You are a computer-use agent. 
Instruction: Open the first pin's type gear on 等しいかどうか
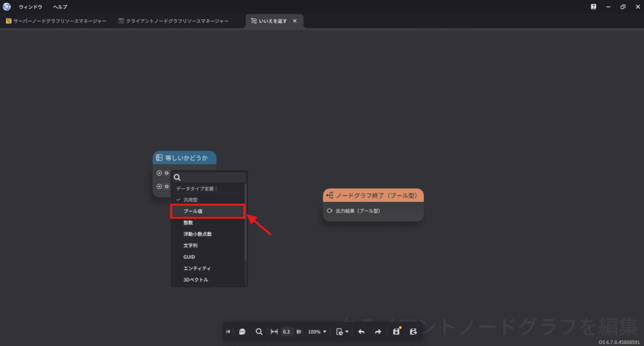point(167,173)
